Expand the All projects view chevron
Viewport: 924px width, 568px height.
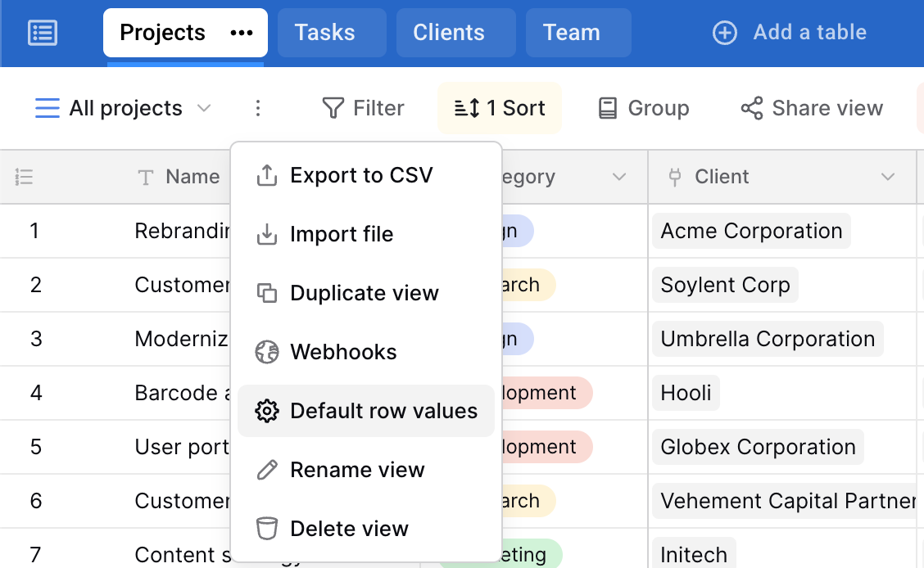[204, 108]
